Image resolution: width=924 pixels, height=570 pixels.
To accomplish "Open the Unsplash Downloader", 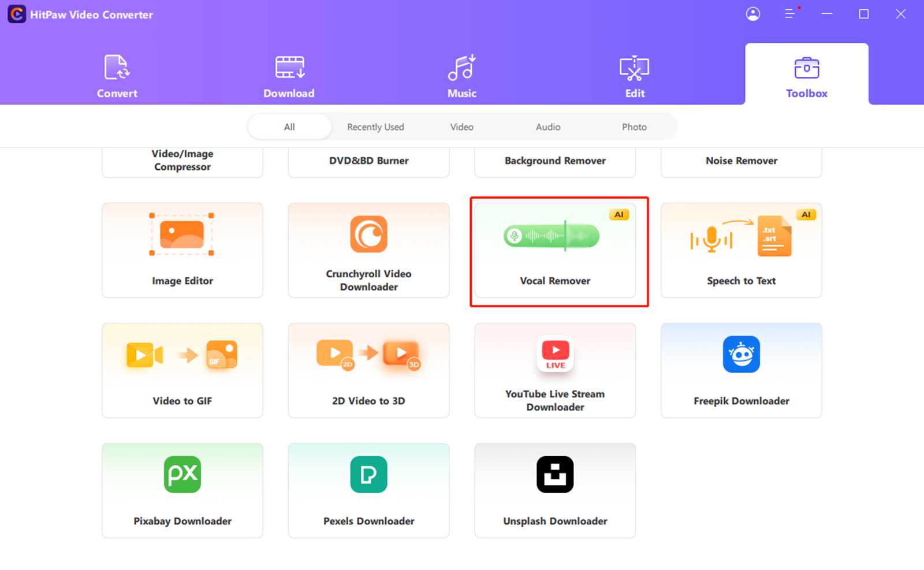I will coord(554,490).
